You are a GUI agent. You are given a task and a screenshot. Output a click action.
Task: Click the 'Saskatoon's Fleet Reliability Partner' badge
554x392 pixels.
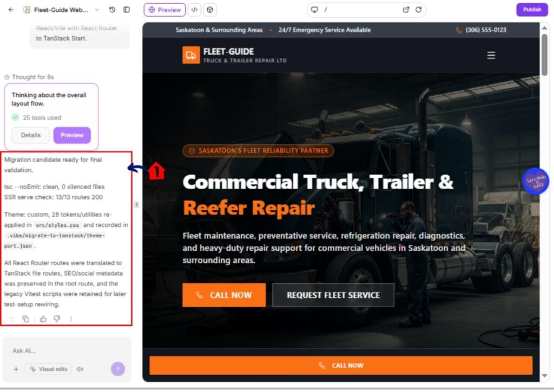tap(258, 151)
